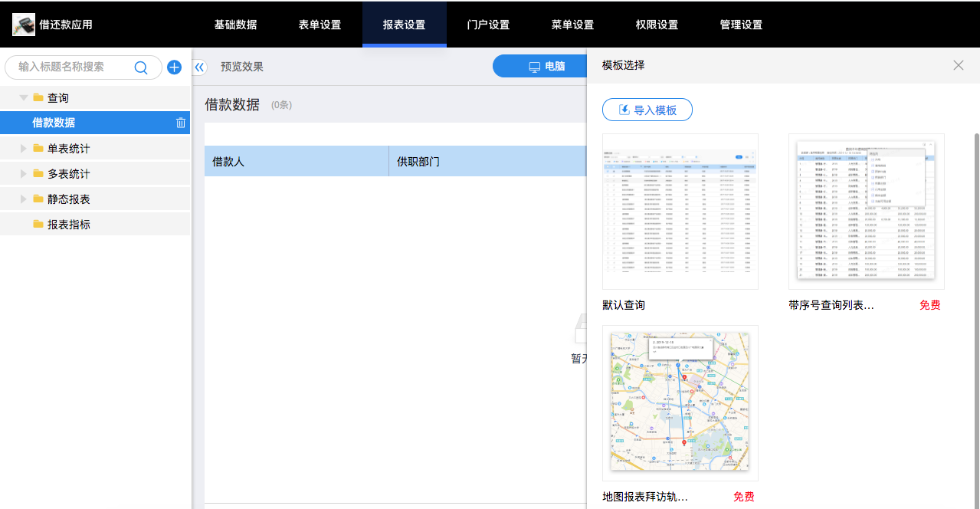The image size is (980, 509).
Task: Click 免费 label of 地图报表 template
Action: 744,497
